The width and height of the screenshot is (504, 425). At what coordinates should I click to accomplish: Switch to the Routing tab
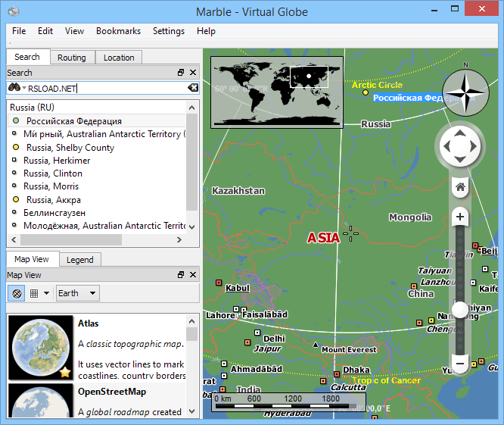click(72, 58)
